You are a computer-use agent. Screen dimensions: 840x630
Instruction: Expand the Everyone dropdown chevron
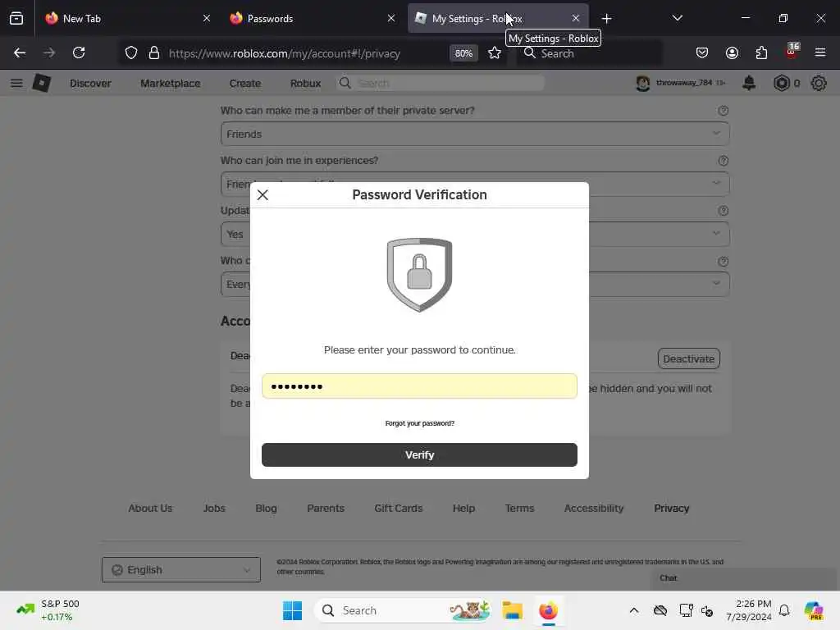click(716, 283)
